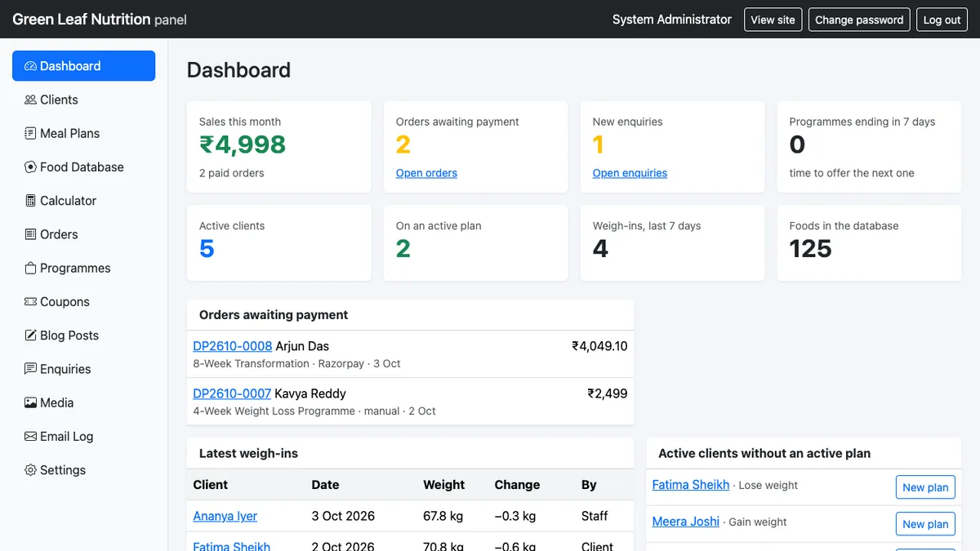This screenshot has height=551, width=980.
Task: Click the Foods in the database count 125
Action: pos(810,249)
